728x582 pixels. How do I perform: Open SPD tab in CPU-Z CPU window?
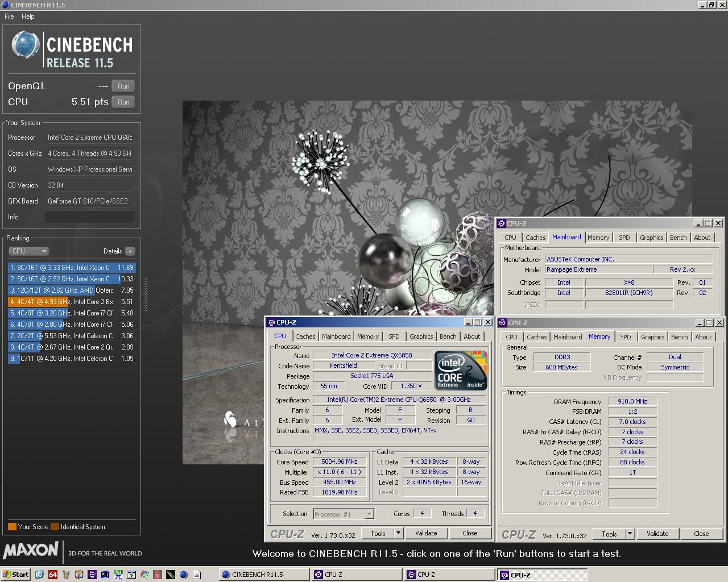[x=394, y=336]
